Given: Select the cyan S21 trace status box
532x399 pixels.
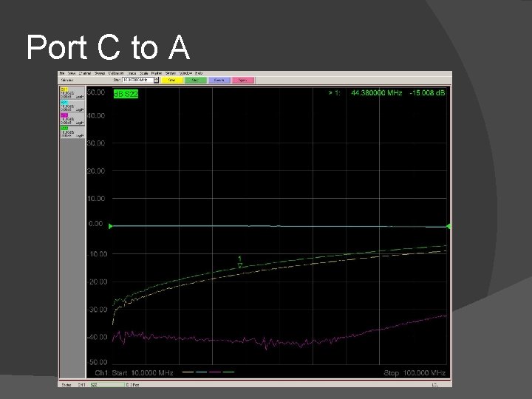Looking at the screenshot, I should [x=72, y=106].
